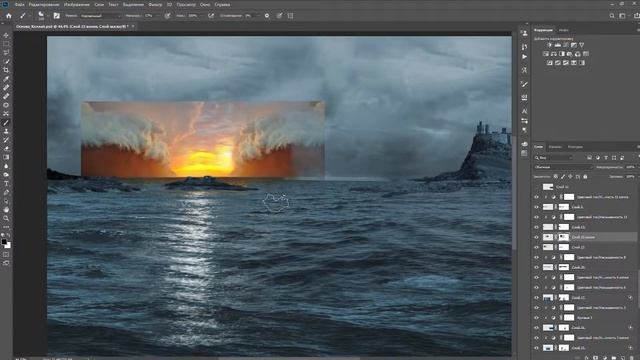Add an Invert adjustment
This screenshot has height=360, width=640.
(550, 63)
